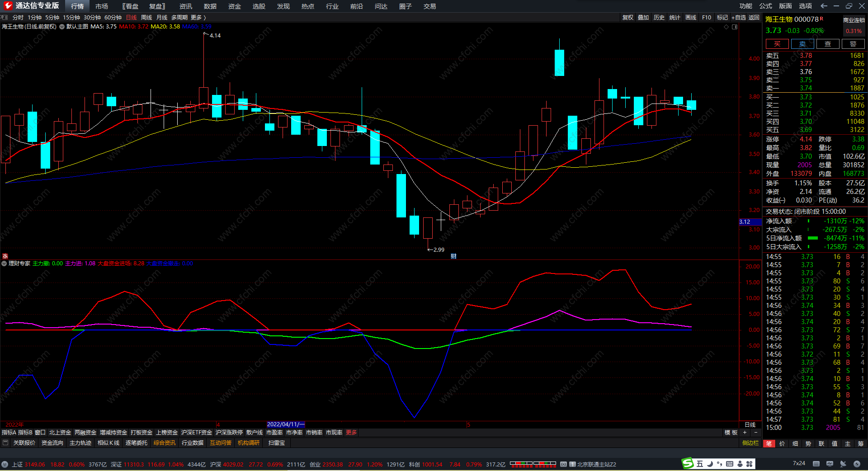Toggle the side panel icon above chart

coord(735,27)
